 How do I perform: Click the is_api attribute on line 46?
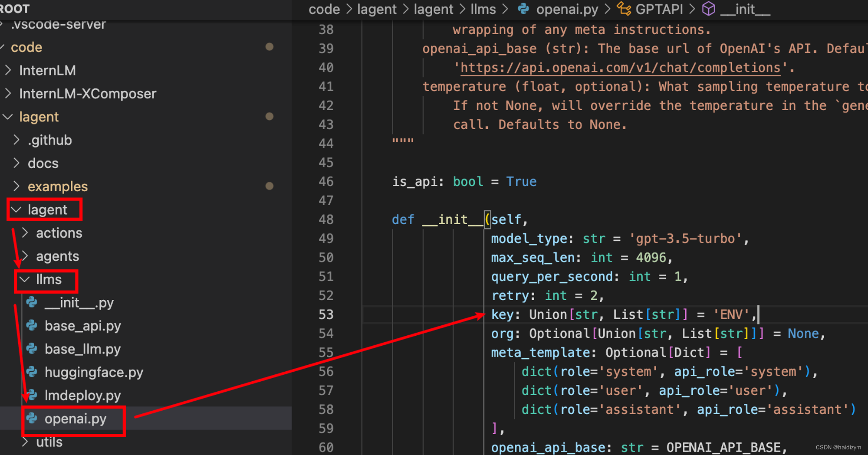click(x=414, y=182)
